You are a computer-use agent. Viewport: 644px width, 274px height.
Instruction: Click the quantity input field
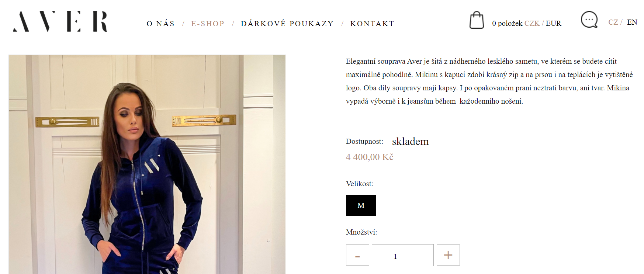pos(403,255)
